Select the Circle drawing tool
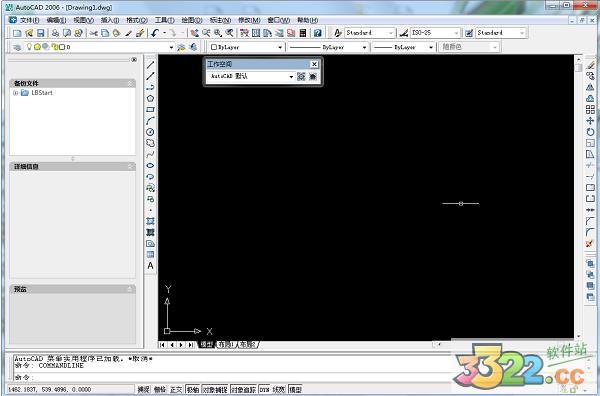Screen dimensions: 600x396 pyautogui.click(x=150, y=132)
